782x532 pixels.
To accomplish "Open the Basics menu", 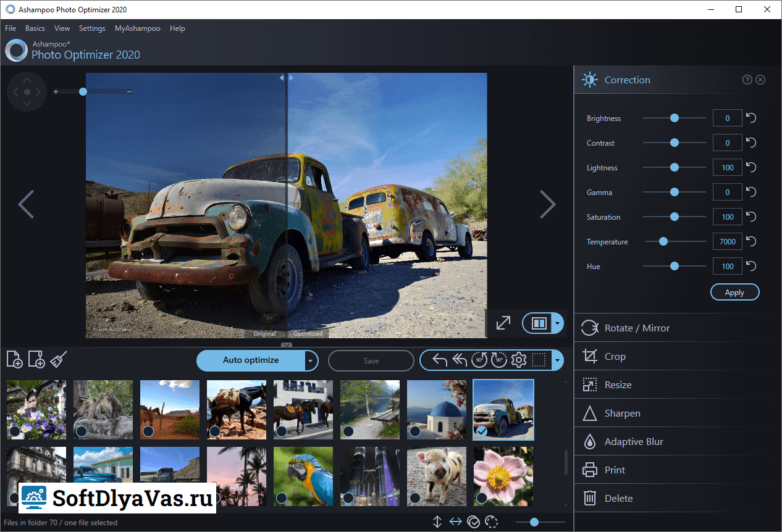I will [x=35, y=28].
